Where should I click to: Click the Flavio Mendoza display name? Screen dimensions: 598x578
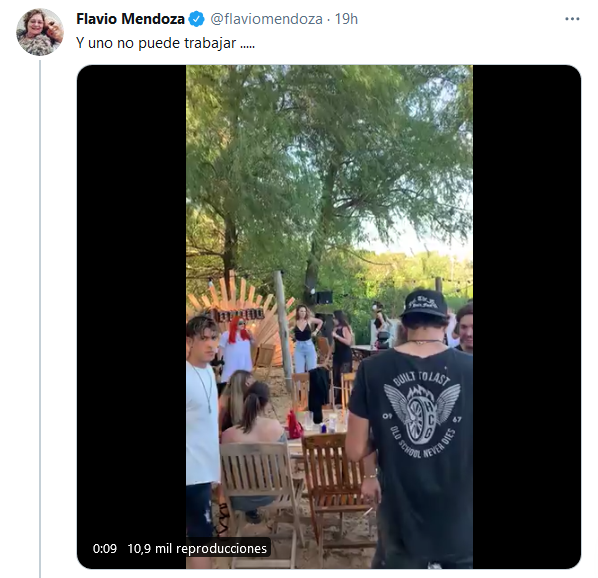point(130,19)
